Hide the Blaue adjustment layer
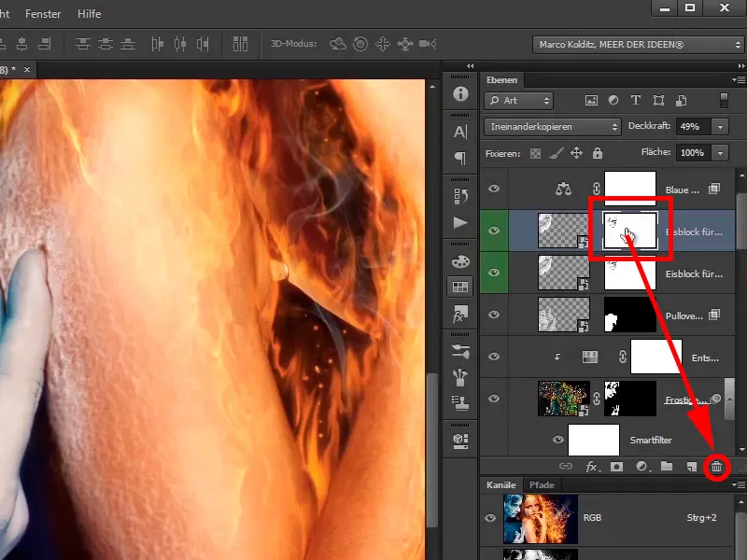This screenshot has width=747, height=560. (494, 189)
